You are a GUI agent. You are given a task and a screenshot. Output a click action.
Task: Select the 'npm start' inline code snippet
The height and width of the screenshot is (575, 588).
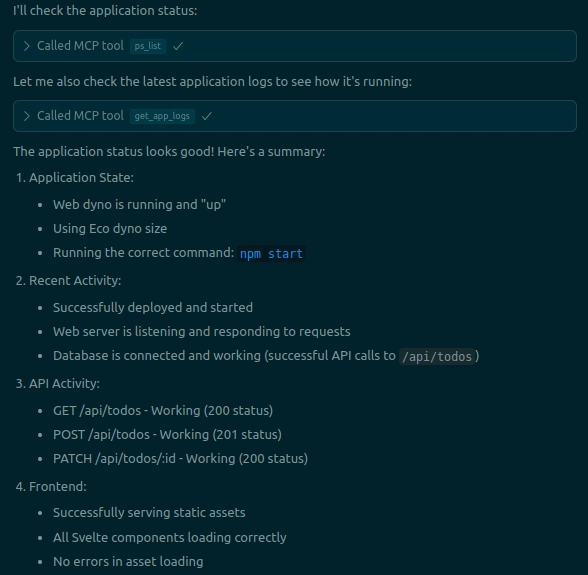click(x=271, y=254)
